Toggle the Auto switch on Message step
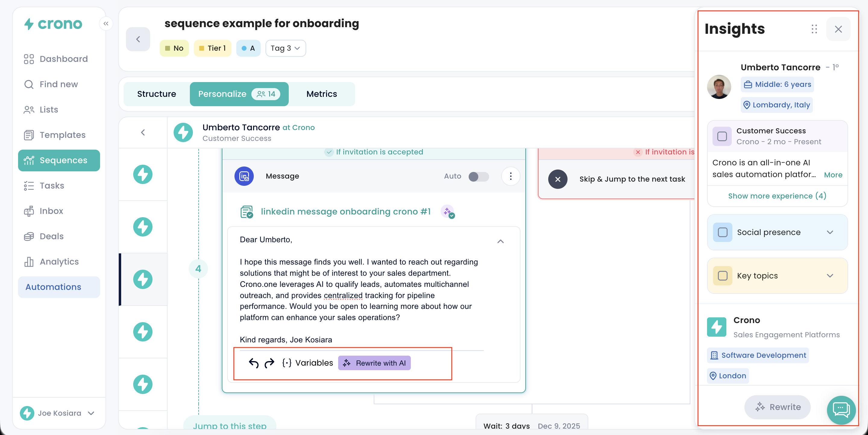 (x=479, y=176)
